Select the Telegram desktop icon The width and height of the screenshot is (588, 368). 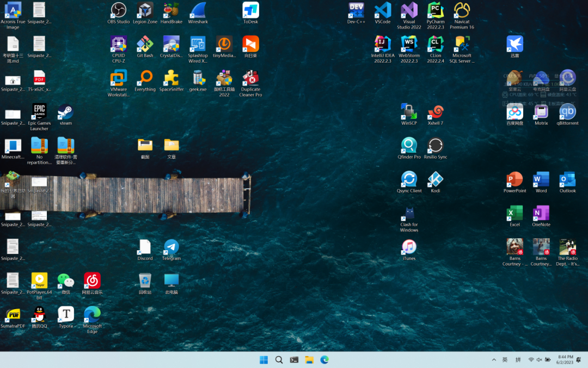(171, 250)
